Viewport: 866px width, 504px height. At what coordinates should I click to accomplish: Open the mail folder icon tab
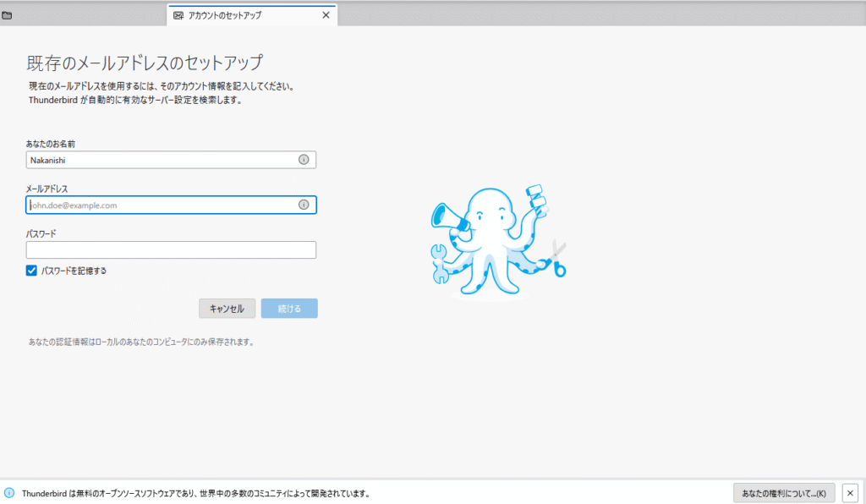7,15
